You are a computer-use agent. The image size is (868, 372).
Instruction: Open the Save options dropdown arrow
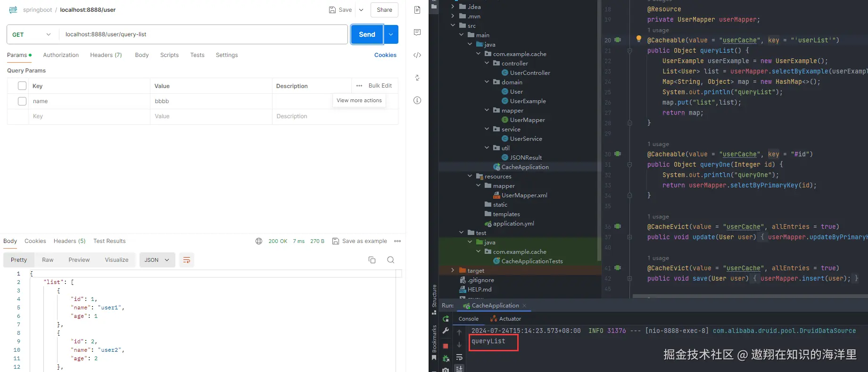[x=361, y=10]
